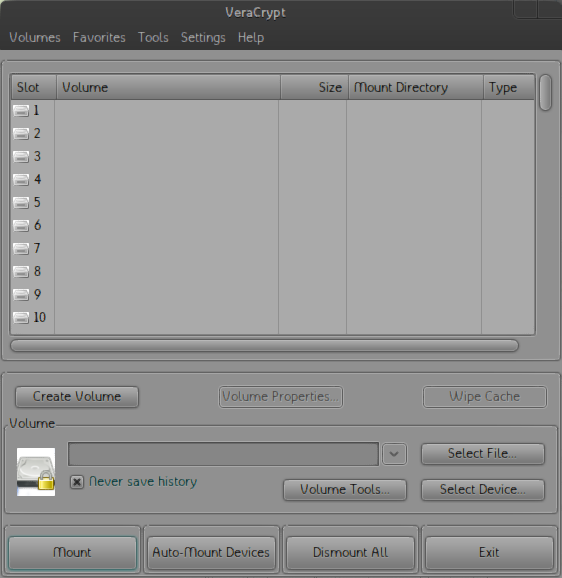Screen dimensions: 562x578
Task: Click the Select File button
Action: click(x=483, y=453)
